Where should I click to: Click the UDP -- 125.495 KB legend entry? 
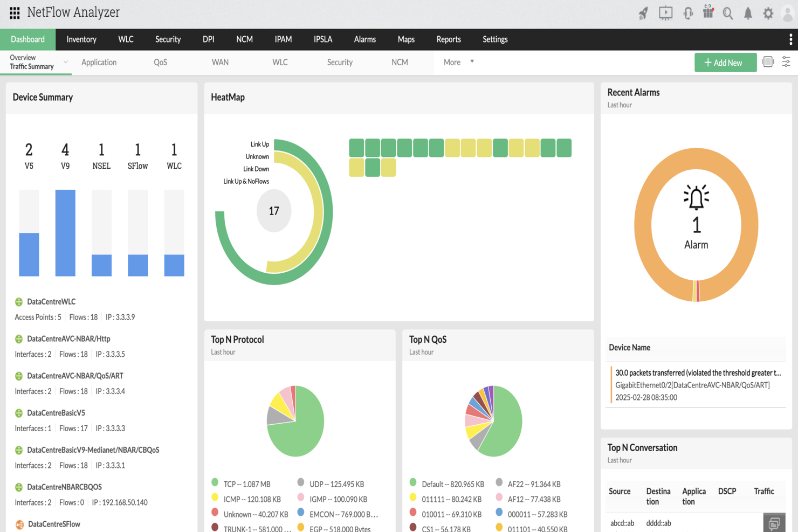[336, 485]
